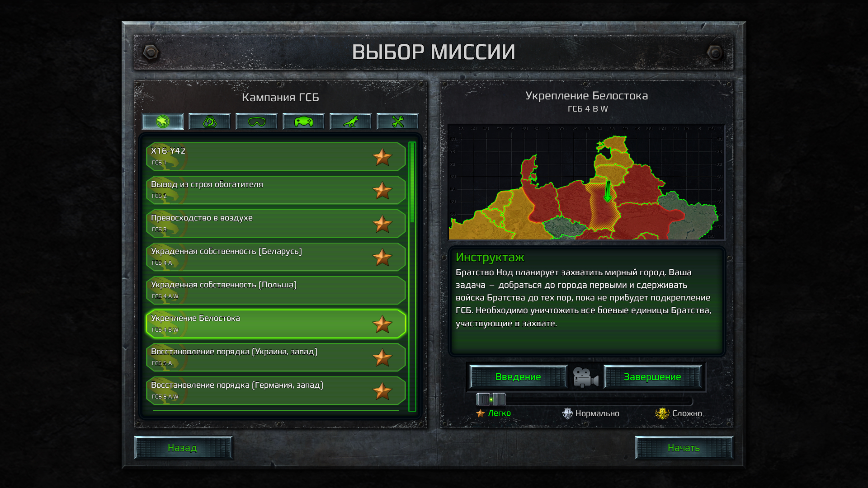Click Введение to watch intro cutscene

[x=519, y=376]
